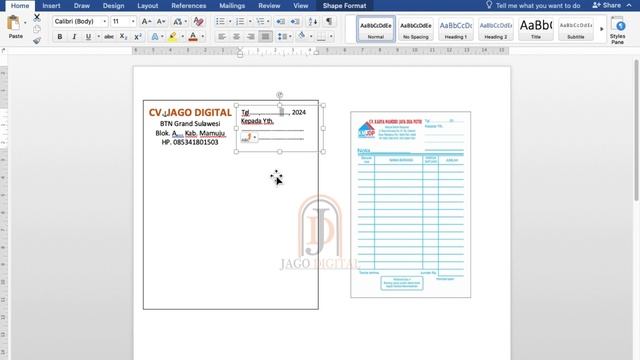Switch to the Layout tab

coord(147,6)
